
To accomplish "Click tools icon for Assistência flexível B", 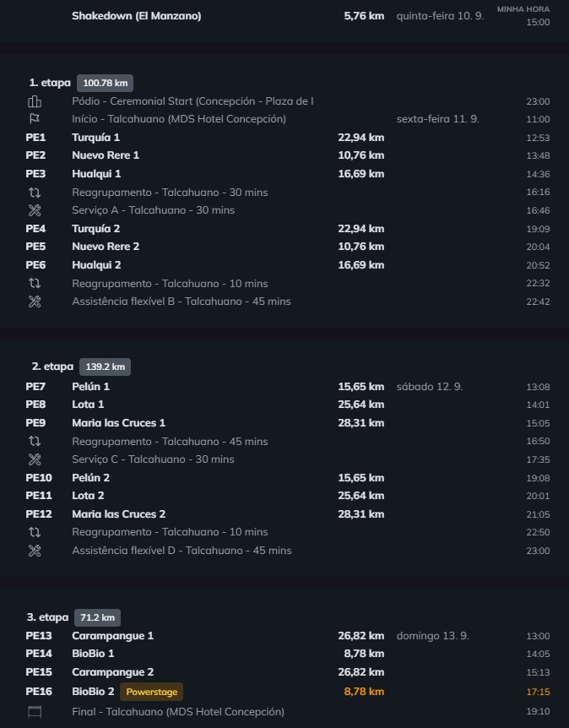I will point(35,302).
